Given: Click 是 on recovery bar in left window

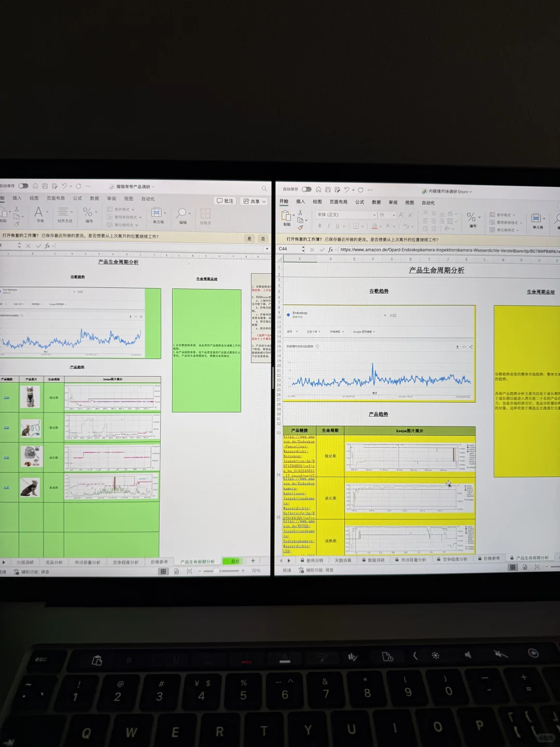Looking at the screenshot, I should (x=249, y=239).
